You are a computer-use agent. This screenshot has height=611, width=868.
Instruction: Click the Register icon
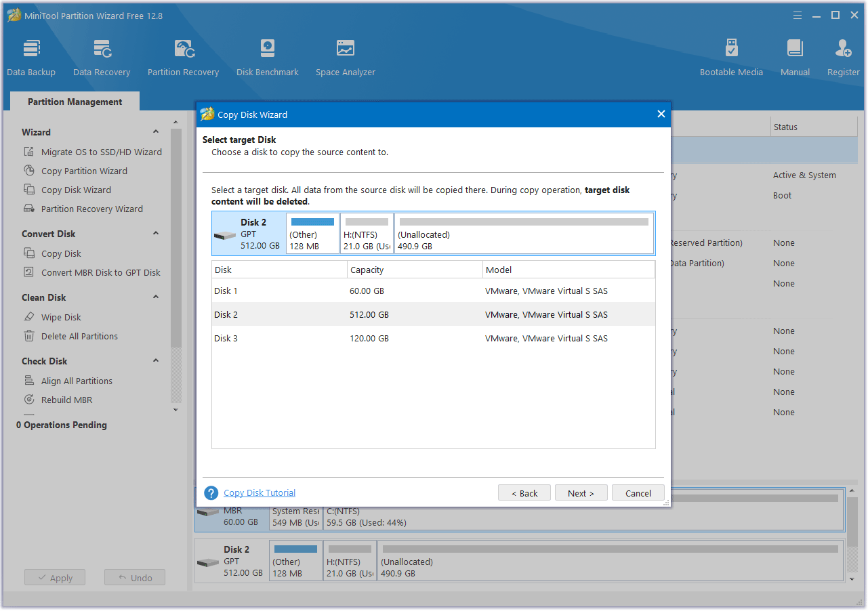pyautogui.click(x=844, y=58)
